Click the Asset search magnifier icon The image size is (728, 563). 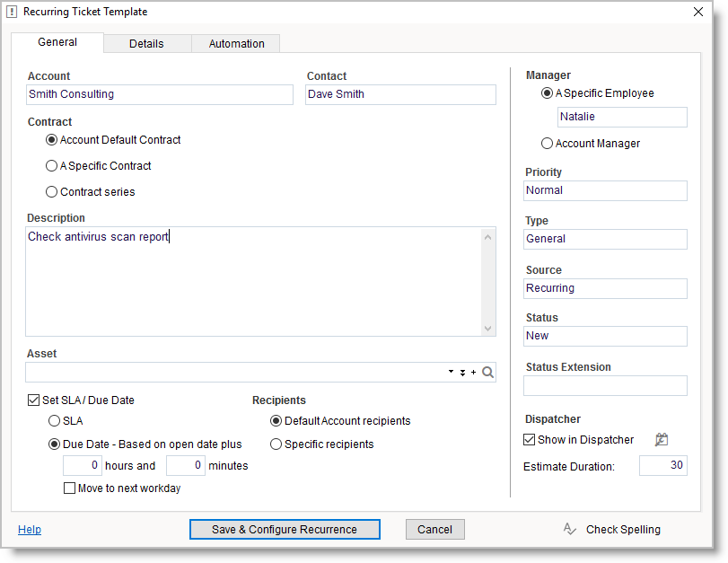(x=487, y=373)
